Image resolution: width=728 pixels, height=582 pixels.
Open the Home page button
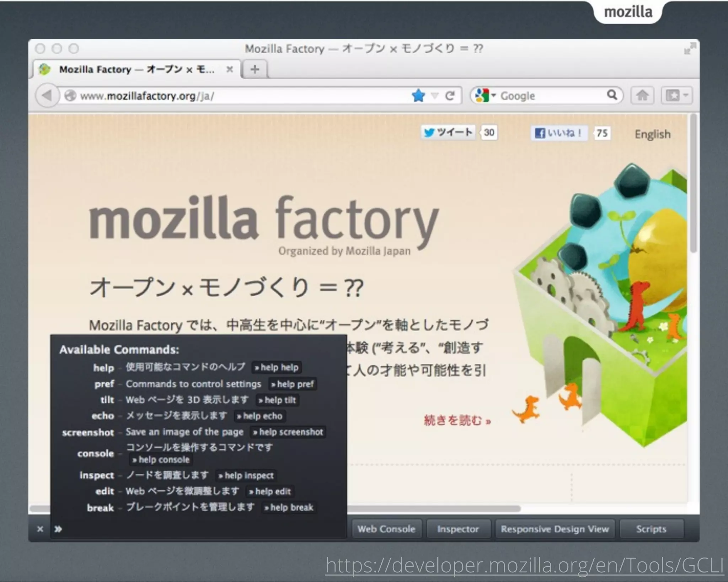point(642,96)
